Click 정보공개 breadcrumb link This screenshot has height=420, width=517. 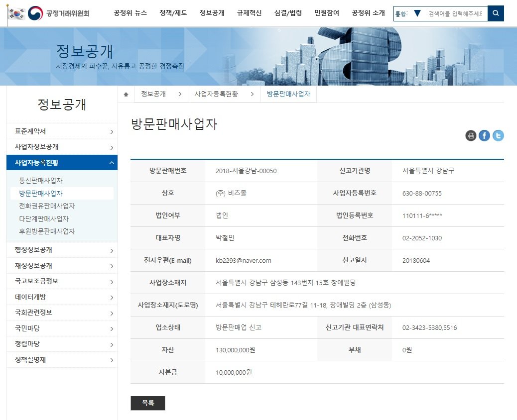(153, 94)
